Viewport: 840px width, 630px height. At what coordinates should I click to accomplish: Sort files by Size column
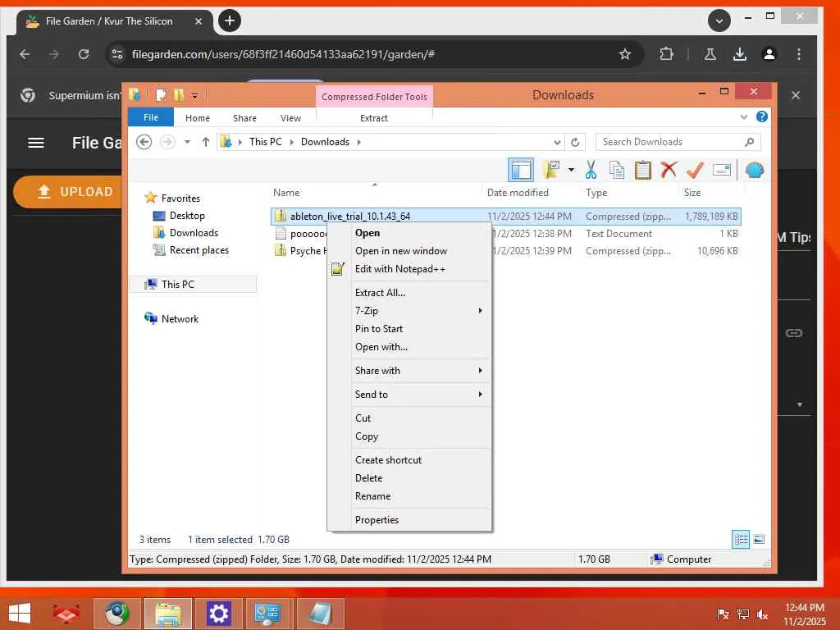coord(692,192)
